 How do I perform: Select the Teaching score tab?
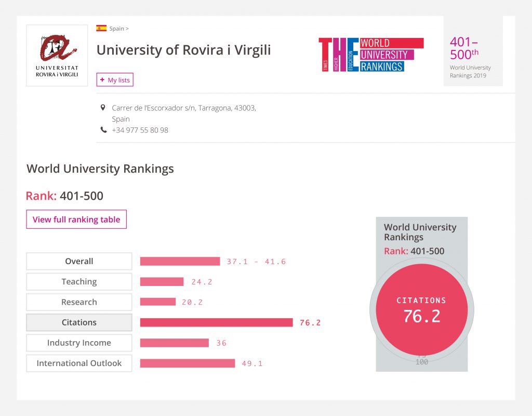pyautogui.click(x=79, y=281)
